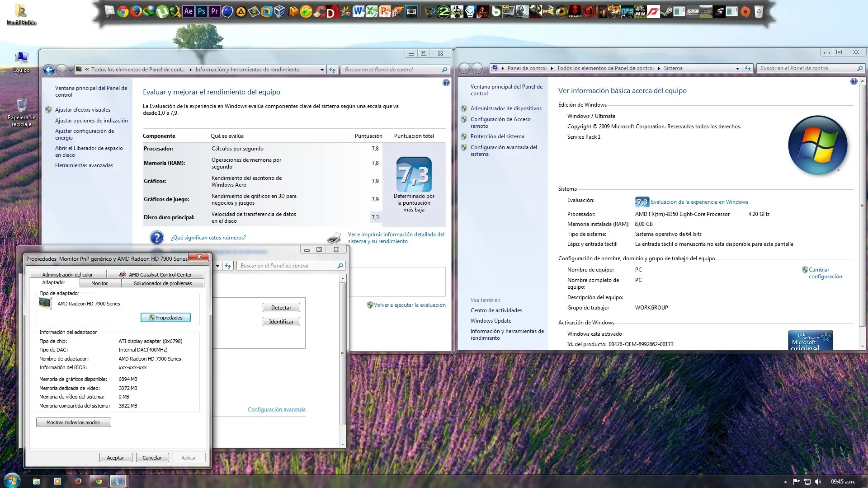Launch uTorrent from the dock
This screenshot has width=868, height=488.
click(162, 12)
